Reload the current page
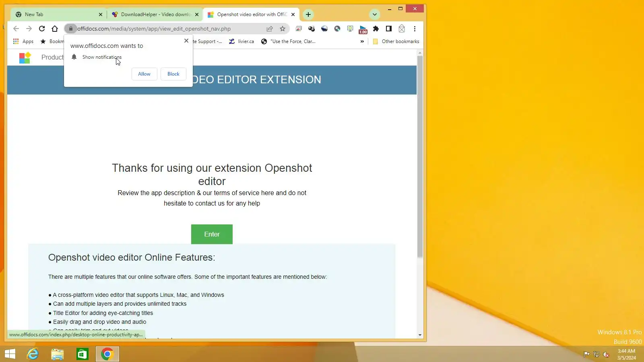This screenshot has width=644, height=362. 42,29
